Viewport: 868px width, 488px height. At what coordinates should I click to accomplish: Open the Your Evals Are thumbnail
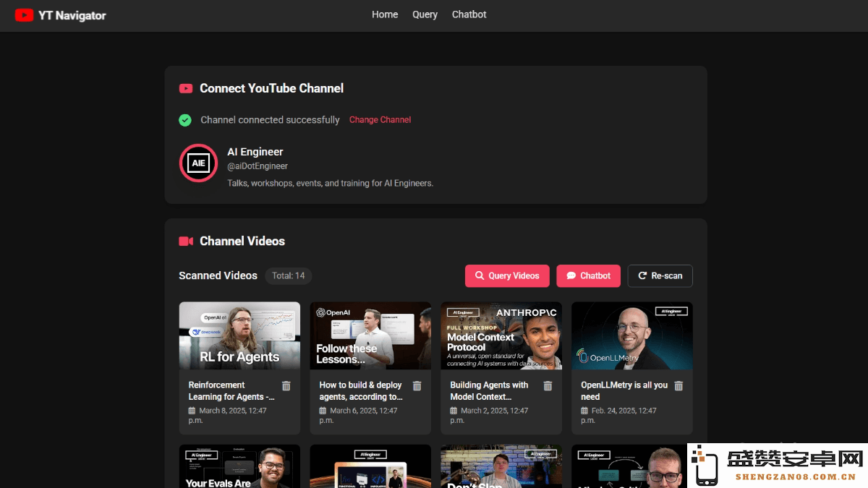[x=239, y=466]
